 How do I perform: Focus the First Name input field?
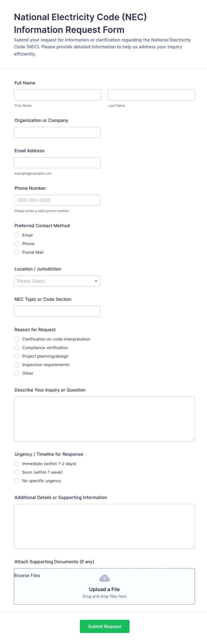pyautogui.click(x=57, y=95)
